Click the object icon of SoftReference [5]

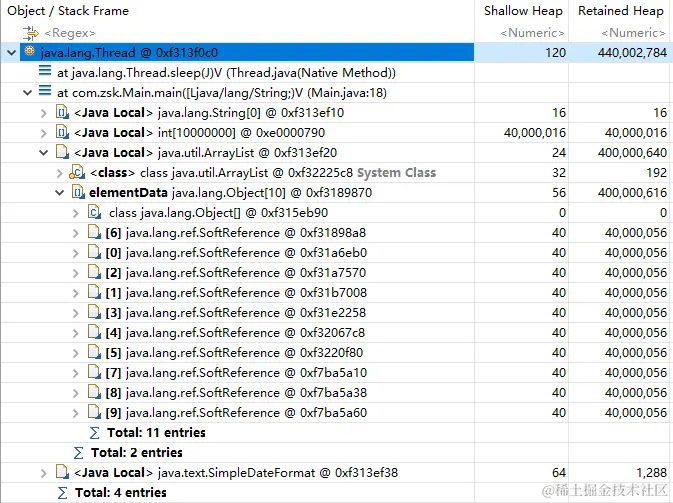94,352
